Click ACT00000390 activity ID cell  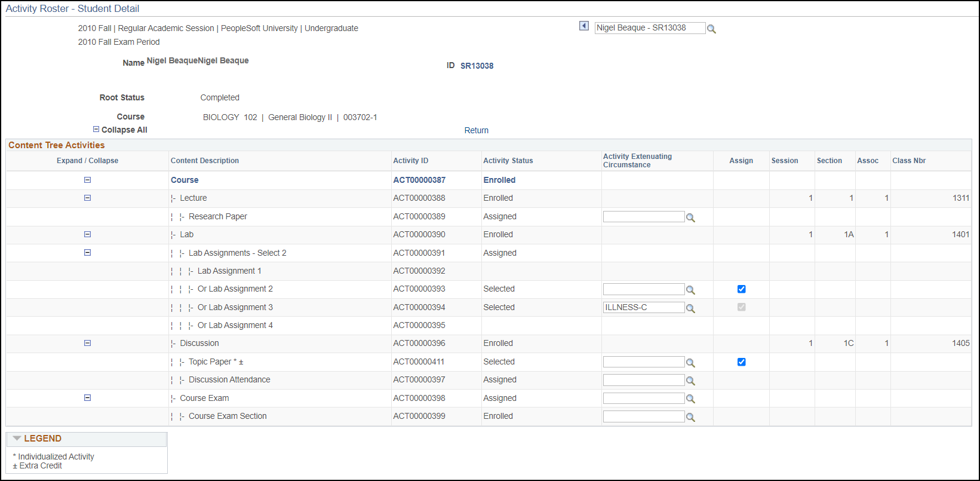419,234
